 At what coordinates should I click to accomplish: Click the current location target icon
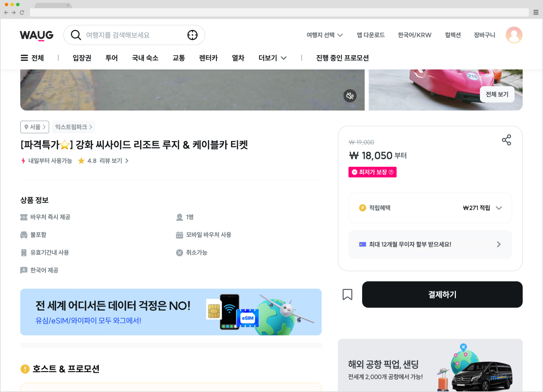192,35
